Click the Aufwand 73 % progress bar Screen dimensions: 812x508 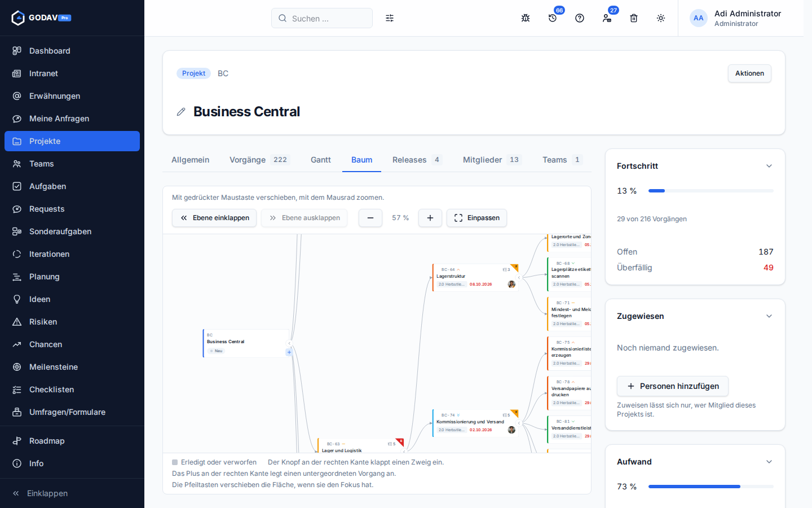point(711,487)
